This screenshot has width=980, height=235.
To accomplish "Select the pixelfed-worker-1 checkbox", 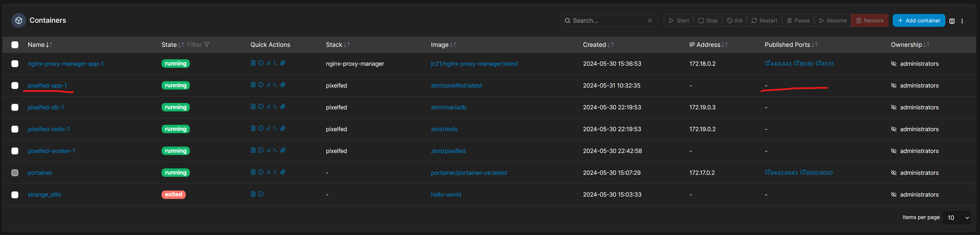I will tap(15, 151).
